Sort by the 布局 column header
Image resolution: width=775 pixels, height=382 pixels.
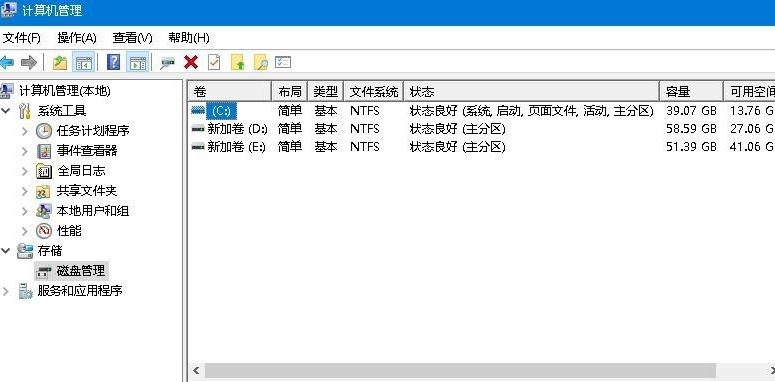(290, 91)
